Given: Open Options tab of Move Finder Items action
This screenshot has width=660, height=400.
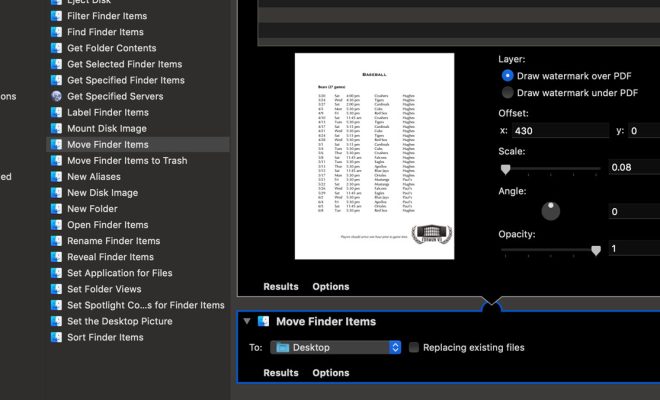Looking at the screenshot, I should click(x=331, y=373).
